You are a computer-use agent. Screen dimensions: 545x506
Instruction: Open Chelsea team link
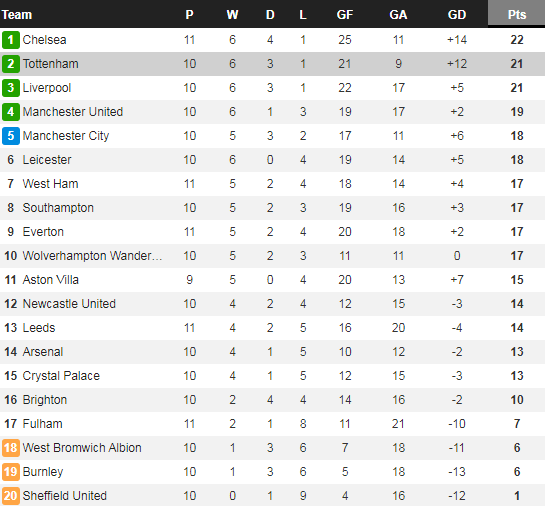[44, 40]
